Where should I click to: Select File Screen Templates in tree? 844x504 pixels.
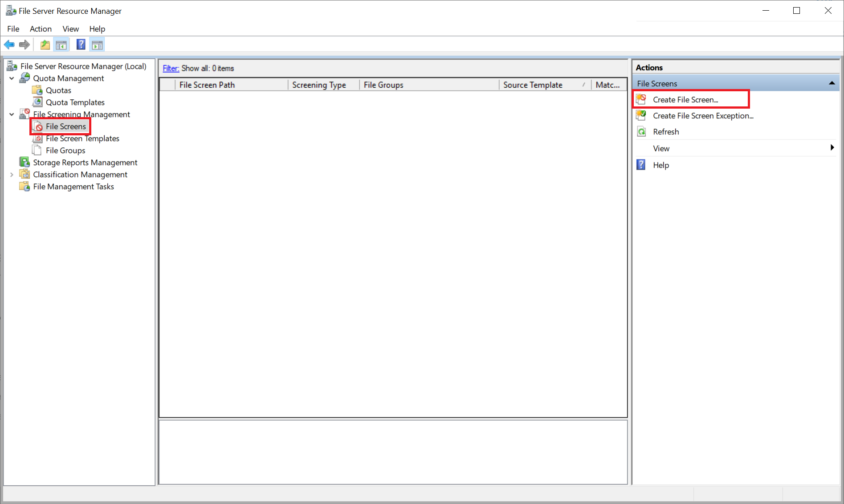[82, 138]
